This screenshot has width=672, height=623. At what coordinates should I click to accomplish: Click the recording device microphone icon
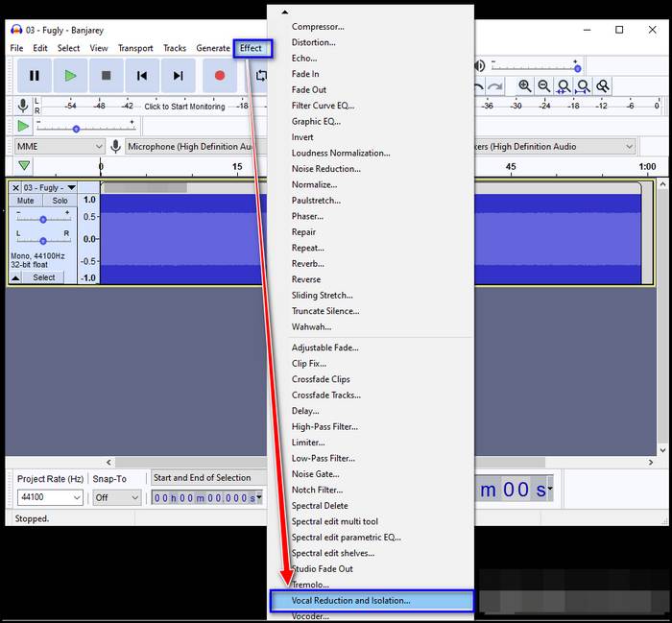coord(115,147)
